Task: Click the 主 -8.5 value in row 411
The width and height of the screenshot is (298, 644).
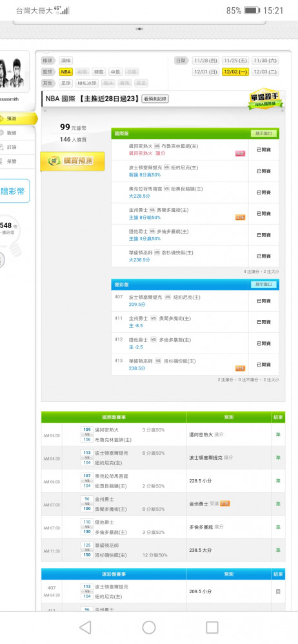Action: 136,326
